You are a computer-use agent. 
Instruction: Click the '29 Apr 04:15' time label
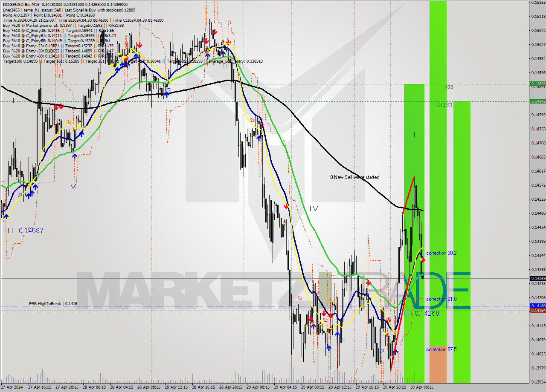(x=285, y=387)
